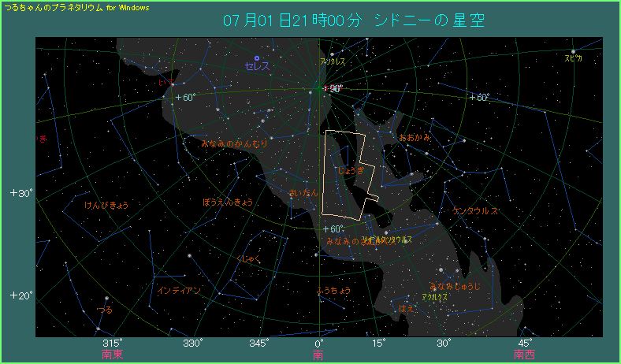The width and height of the screenshot is (621, 364).
Task: Click the くじゃく constellation label
Action: coord(249,258)
